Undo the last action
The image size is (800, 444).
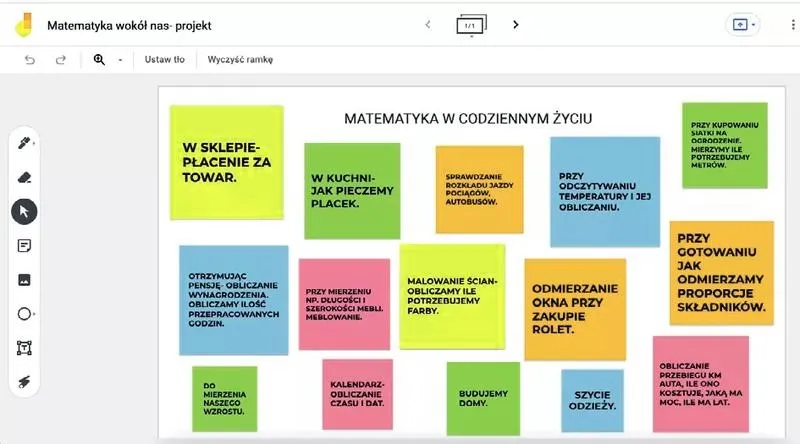pos(30,60)
